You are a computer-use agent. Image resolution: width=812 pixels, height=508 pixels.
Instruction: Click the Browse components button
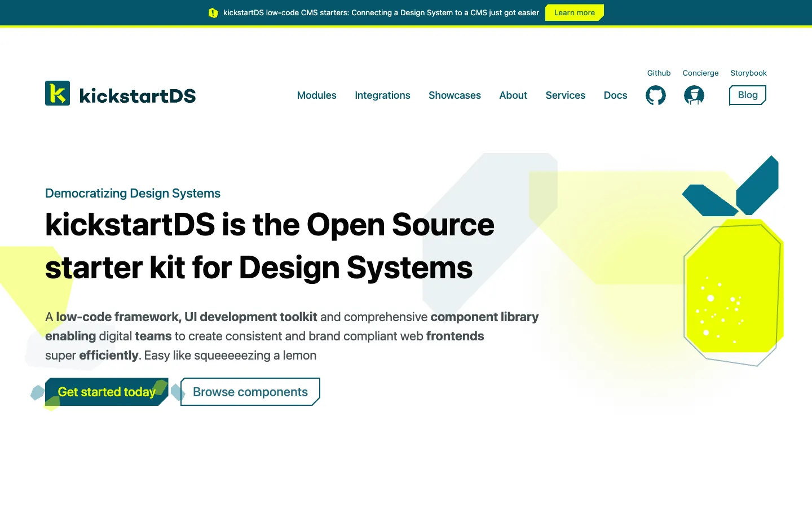click(x=250, y=392)
